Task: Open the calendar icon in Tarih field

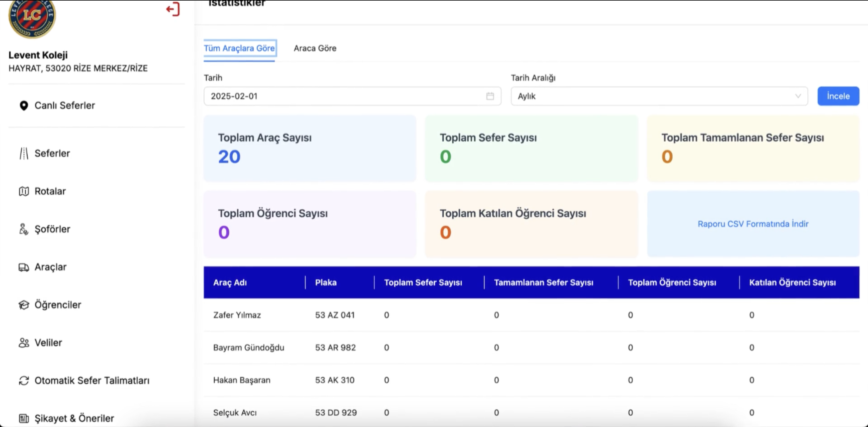Action: (x=490, y=96)
